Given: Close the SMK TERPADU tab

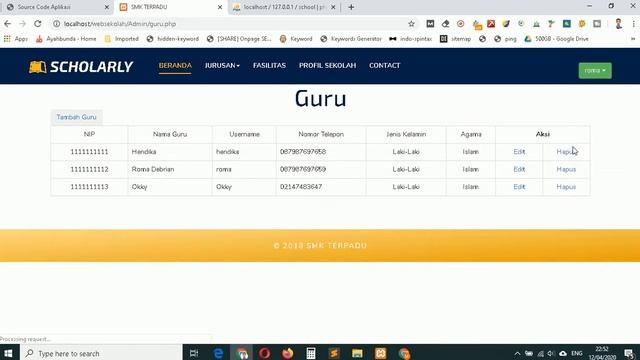Looking at the screenshot, I should point(220,7).
